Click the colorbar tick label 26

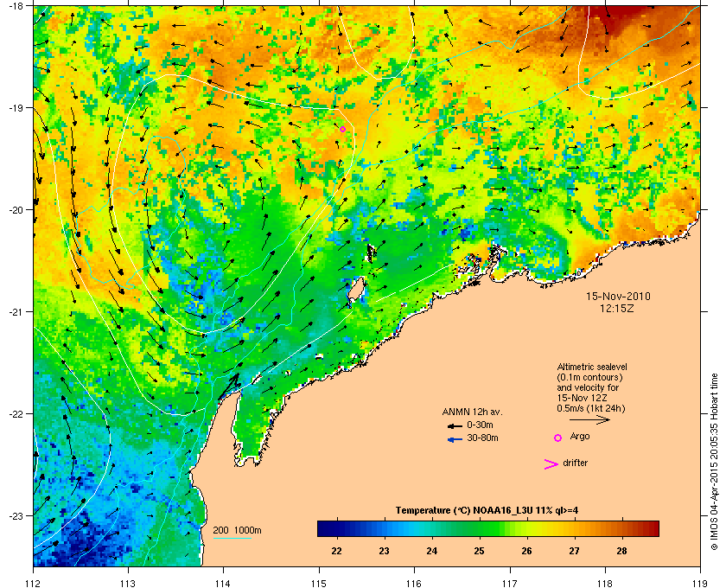click(x=526, y=551)
